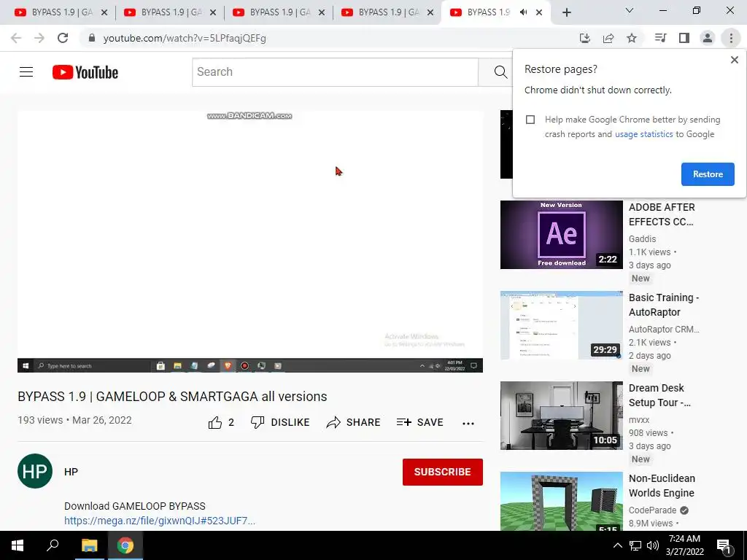This screenshot has width=747, height=560.
Task: Open the Windows Start menu
Action: tap(18, 545)
